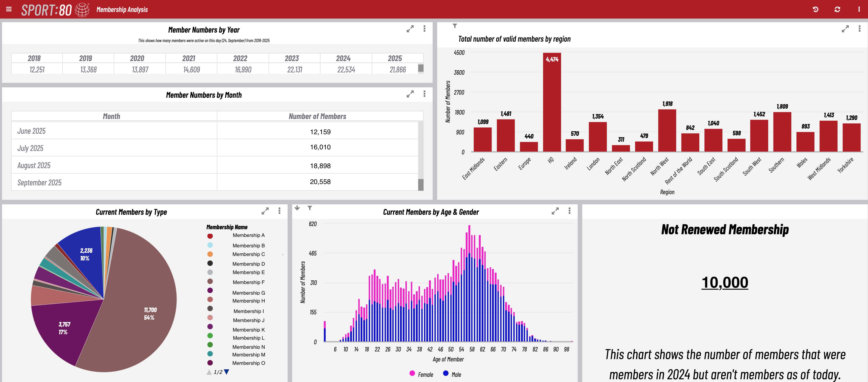
Task: Open Member Numbers by Month options menu
Action: (x=424, y=94)
